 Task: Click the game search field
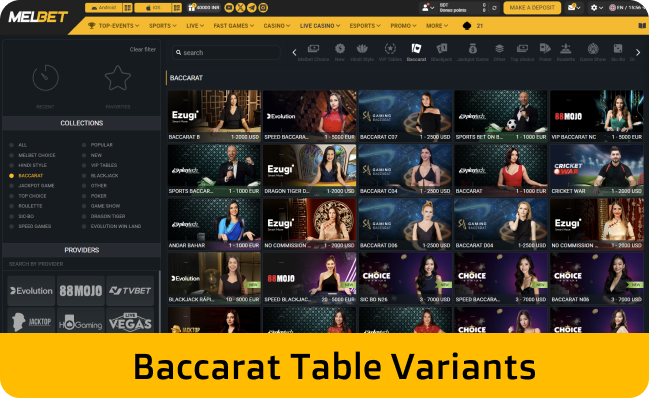(226, 53)
